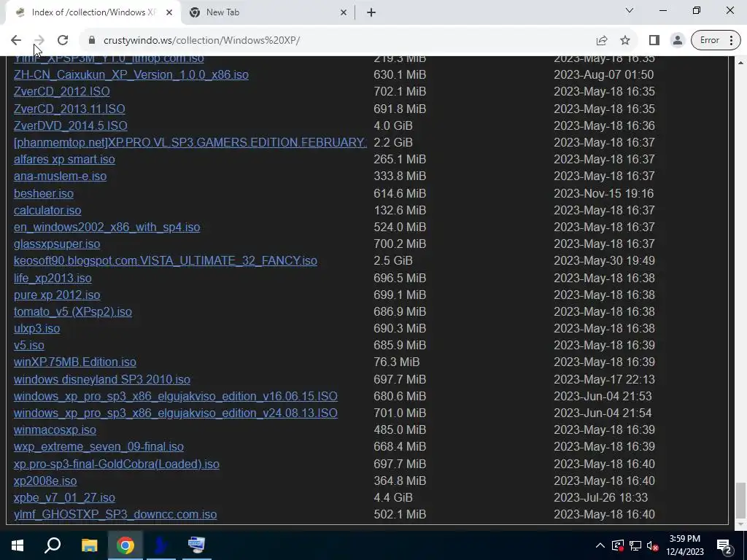Close the New Tab tab
The width and height of the screenshot is (747, 560).
pos(344,13)
